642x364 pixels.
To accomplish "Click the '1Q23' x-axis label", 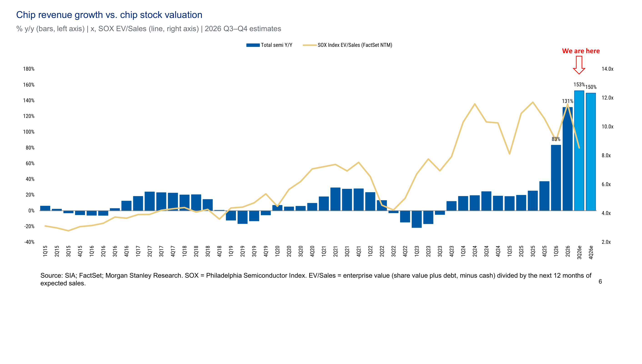I will point(417,251).
